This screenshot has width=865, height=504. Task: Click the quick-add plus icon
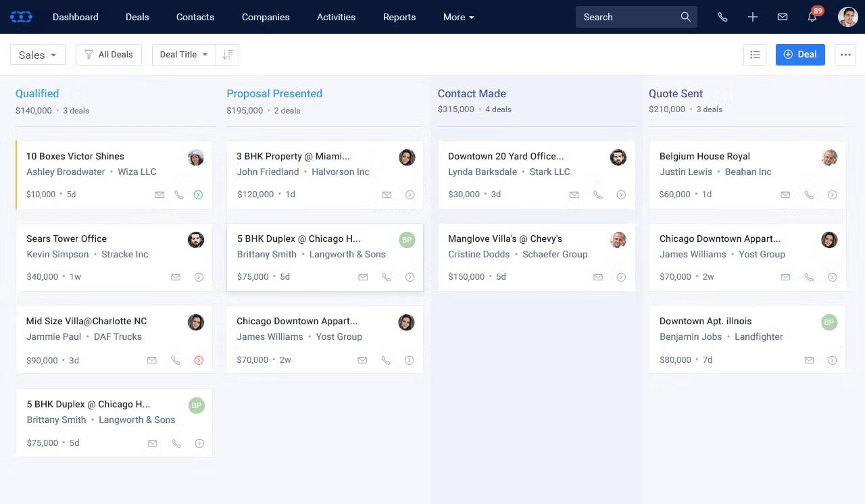coord(752,16)
